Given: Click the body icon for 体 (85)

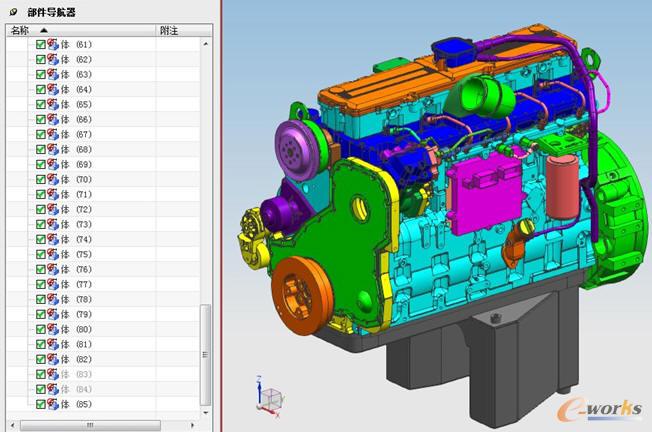Looking at the screenshot, I should (52, 405).
